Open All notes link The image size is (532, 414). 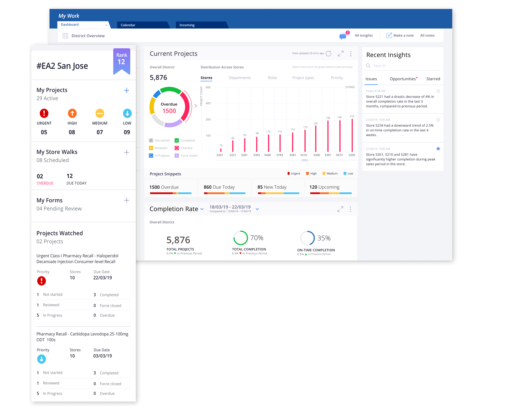click(x=427, y=35)
